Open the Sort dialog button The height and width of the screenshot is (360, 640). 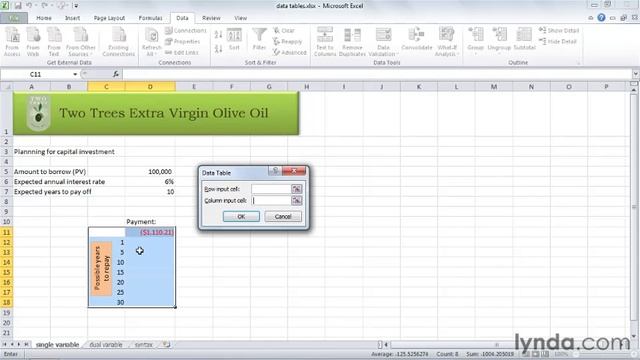234,40
